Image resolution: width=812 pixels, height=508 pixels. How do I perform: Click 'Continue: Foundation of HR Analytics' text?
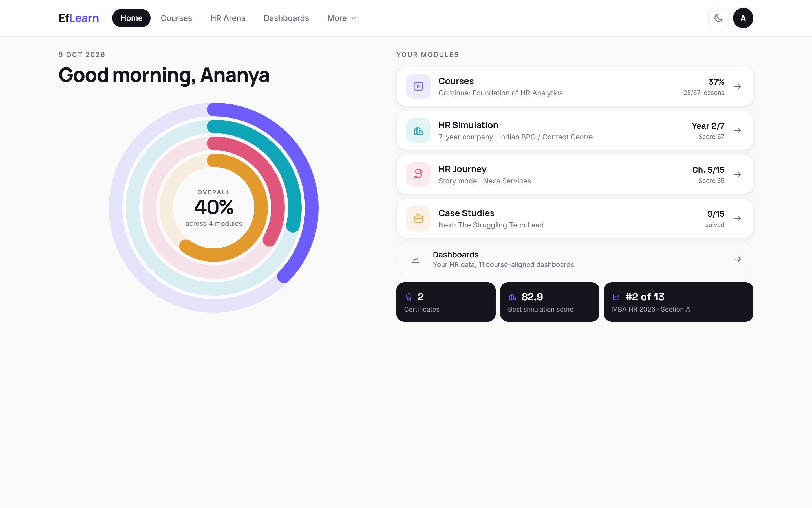point(500,93)
